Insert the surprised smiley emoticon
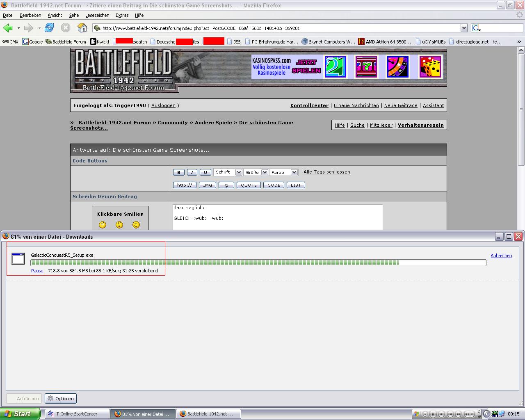The image size is (525, 420). coord(119,225)
